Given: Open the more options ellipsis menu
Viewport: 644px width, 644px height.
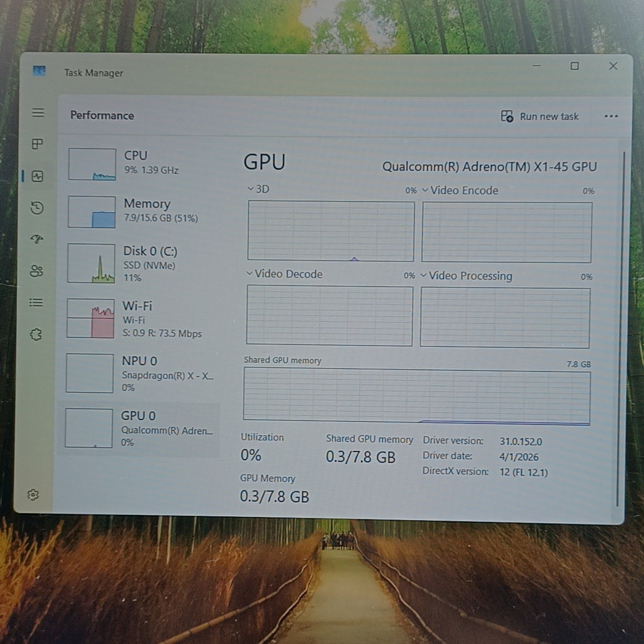Looking at the screenshot, I should tap(611, 116).
